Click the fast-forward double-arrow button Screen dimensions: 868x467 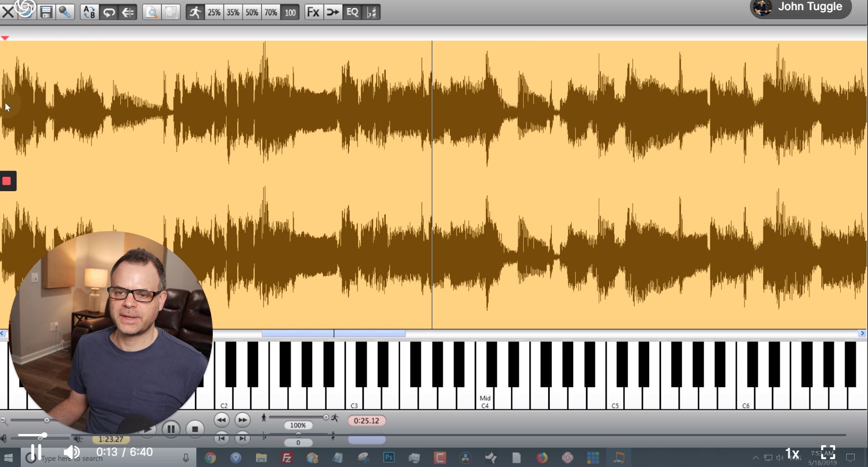click(x=242, y=420)
